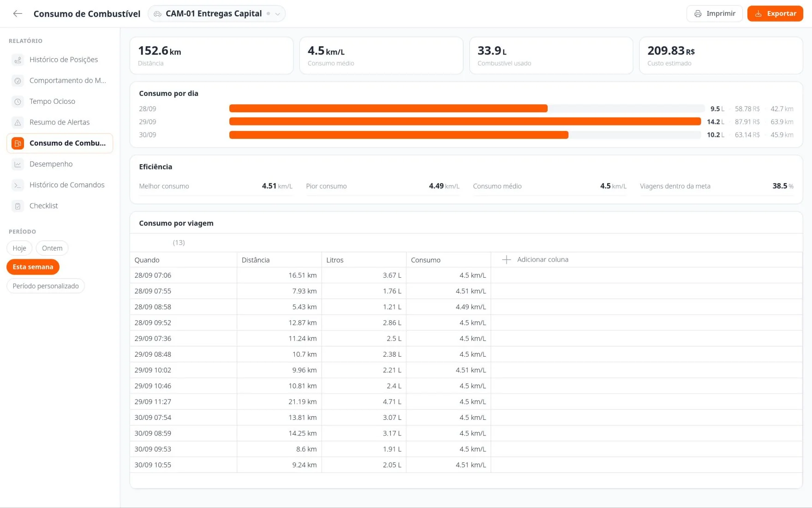Screen dimensions: 812x508
Task: Select the Hoje period chip
Action: (x=19, y=248)
